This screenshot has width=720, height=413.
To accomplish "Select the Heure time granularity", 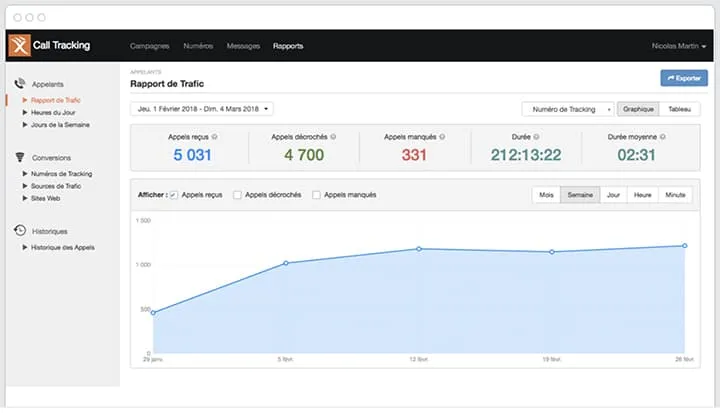I will (643, 195).
